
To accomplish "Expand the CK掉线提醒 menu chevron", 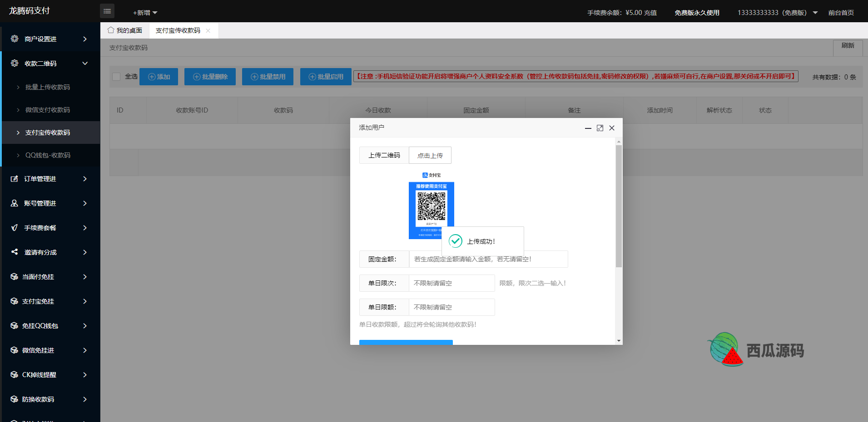I will click(85, 375).
